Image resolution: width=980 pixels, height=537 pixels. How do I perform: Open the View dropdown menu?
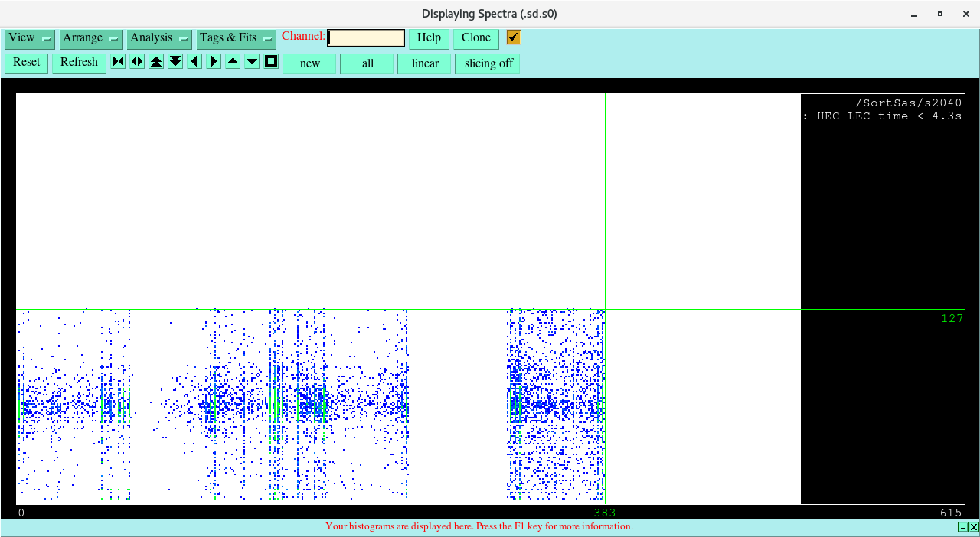tap(30, 38)
